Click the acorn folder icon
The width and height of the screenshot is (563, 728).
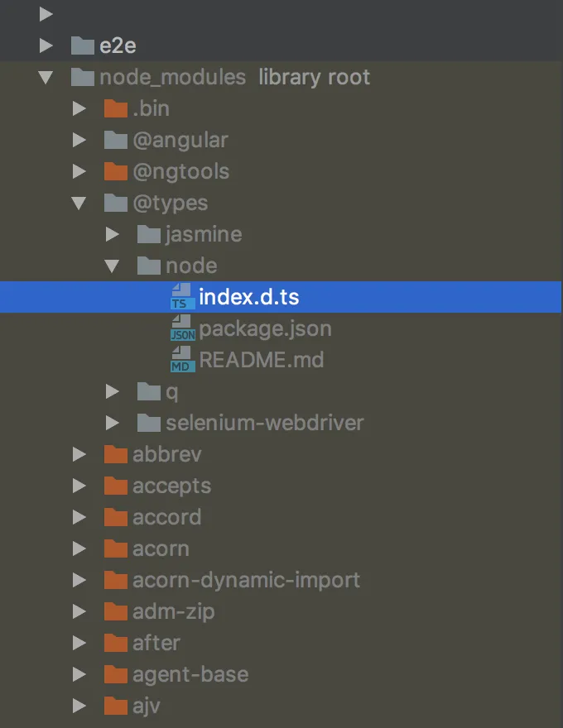point(116,548)
